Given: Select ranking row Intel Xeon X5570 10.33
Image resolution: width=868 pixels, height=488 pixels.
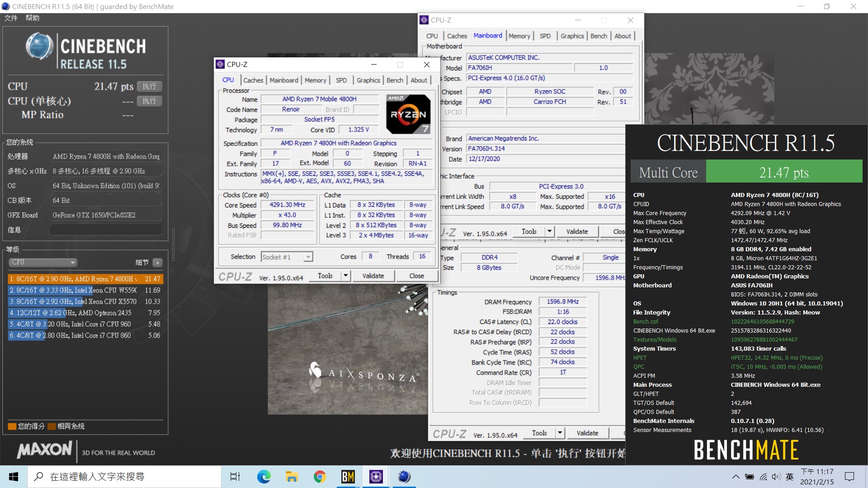Looking at the screenshot, I should [85, 301].
